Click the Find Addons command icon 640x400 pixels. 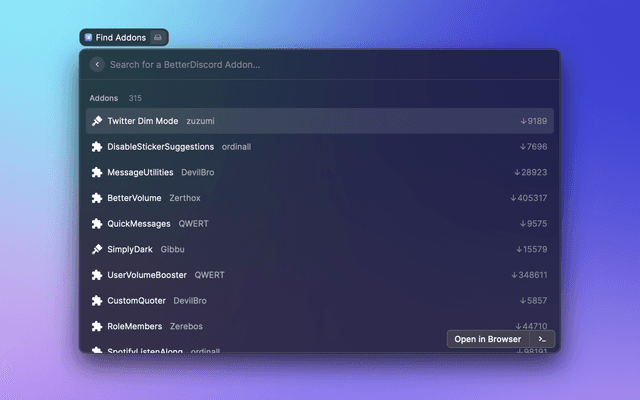tap(89, 37)
